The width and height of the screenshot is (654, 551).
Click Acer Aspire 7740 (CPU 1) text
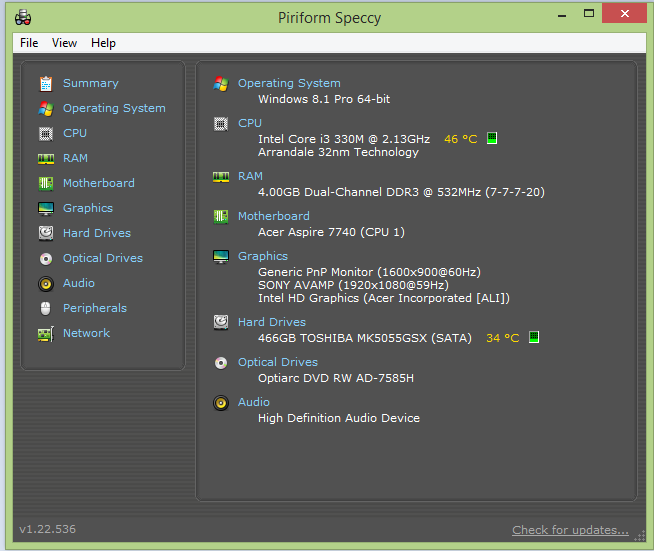331,232
